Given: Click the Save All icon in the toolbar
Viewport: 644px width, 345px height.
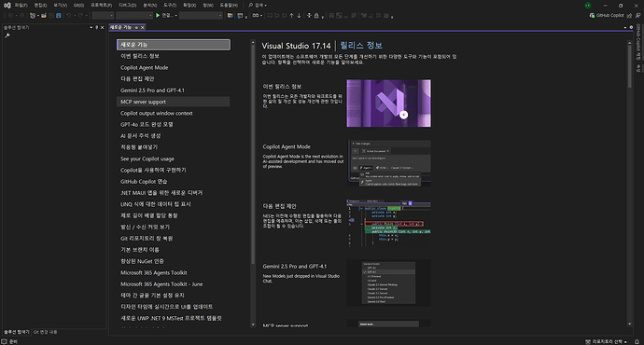Looking at the screenshot, I should point(59,16).
